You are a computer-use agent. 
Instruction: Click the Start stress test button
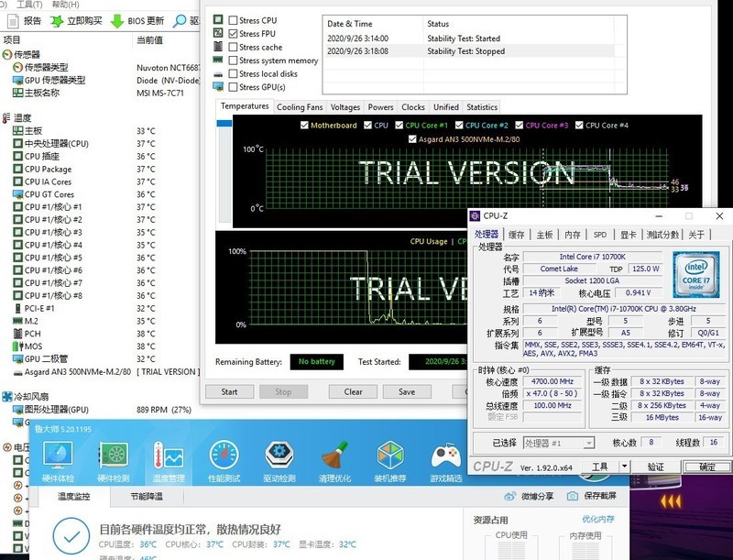pos(228,391)
